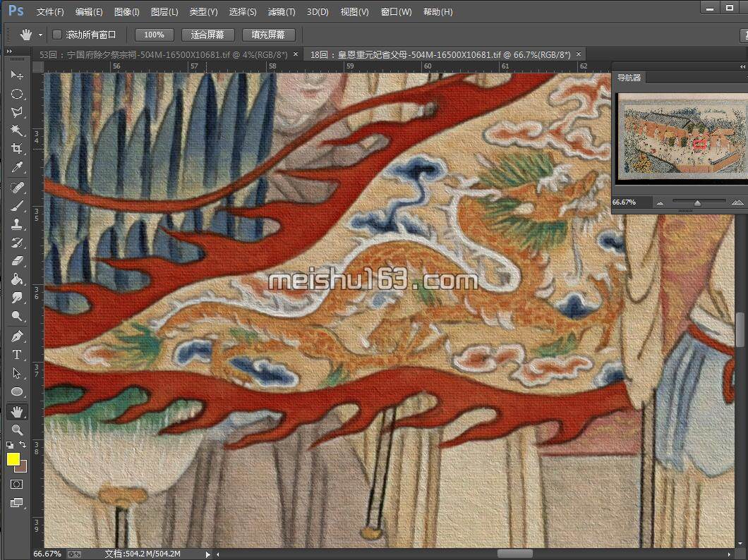Image resolution: width=748 pixels, height=560 pixels.
Task: Select the 导航器 panel tab
Action: [629, 78]
